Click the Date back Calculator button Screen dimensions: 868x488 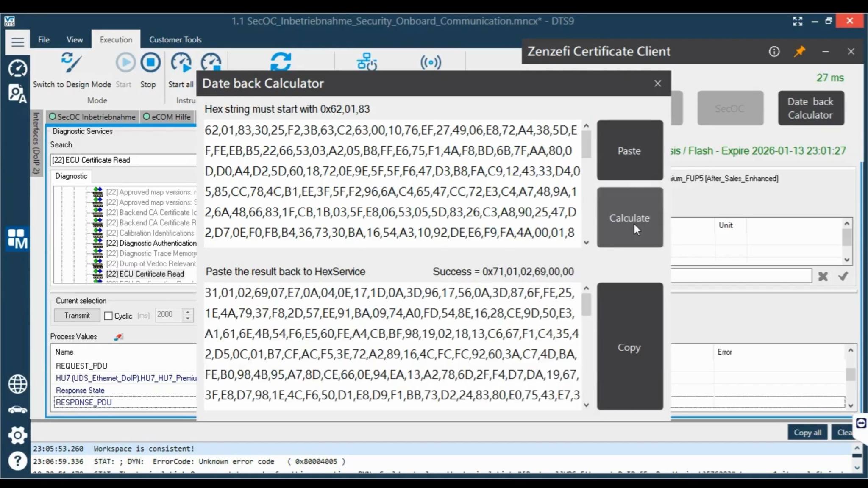(810, 108)
